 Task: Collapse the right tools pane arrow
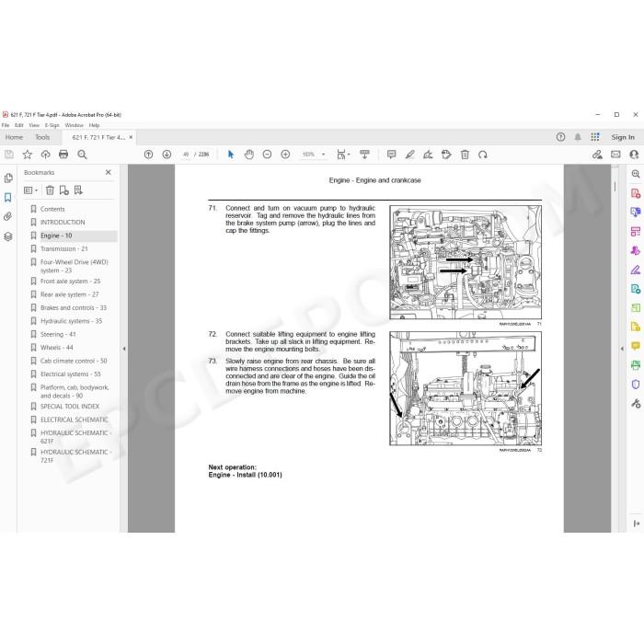click(x=622, y=349)
